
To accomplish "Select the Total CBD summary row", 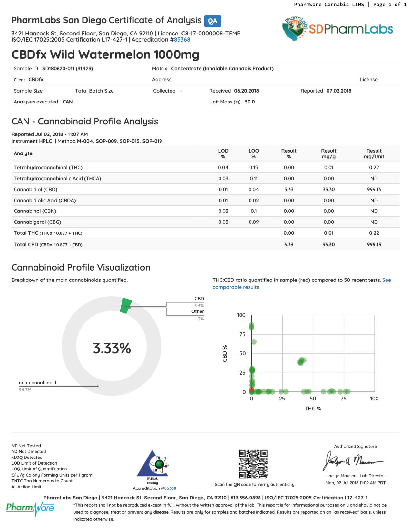I will tap(205, 244).
